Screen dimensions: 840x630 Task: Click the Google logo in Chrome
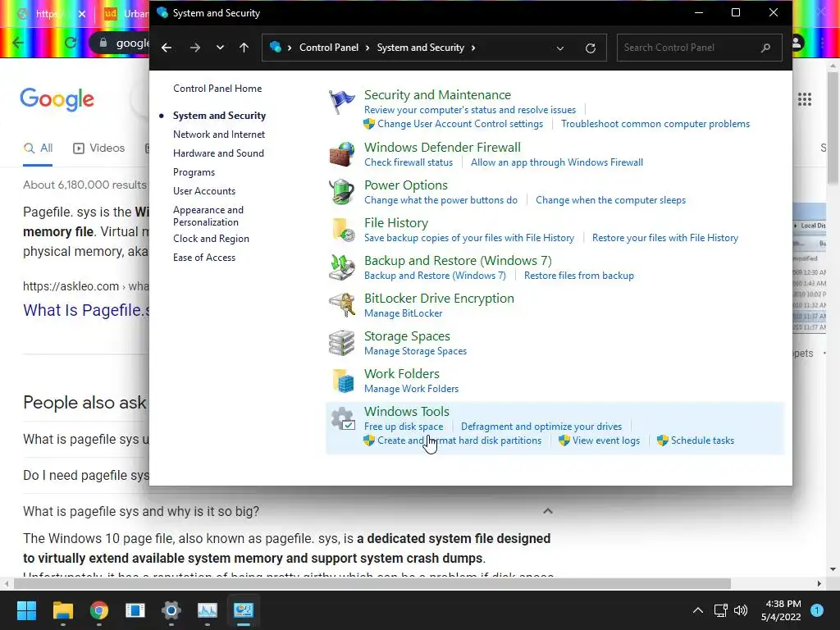[x=57, y=99]
